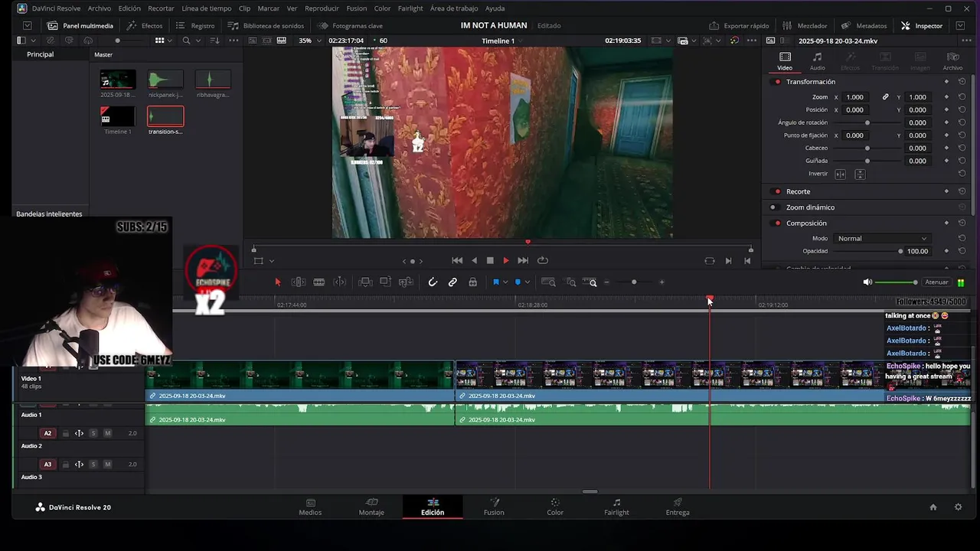Adjust the green volume slider
This screenshot has width=980, height=551.
click(896, 282)
